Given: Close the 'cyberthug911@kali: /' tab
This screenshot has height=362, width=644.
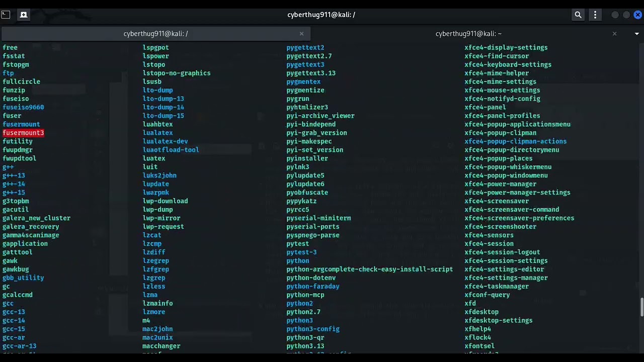Looking at the screenshot, I should pyautogui.click(x=301, y=34).
